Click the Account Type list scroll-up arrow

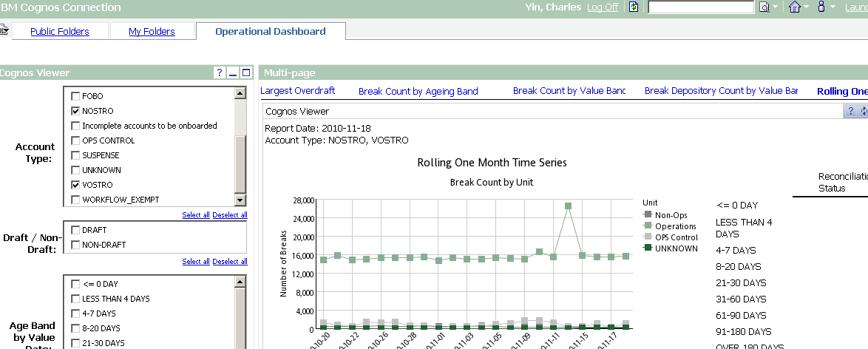click(x=240, y=93)
